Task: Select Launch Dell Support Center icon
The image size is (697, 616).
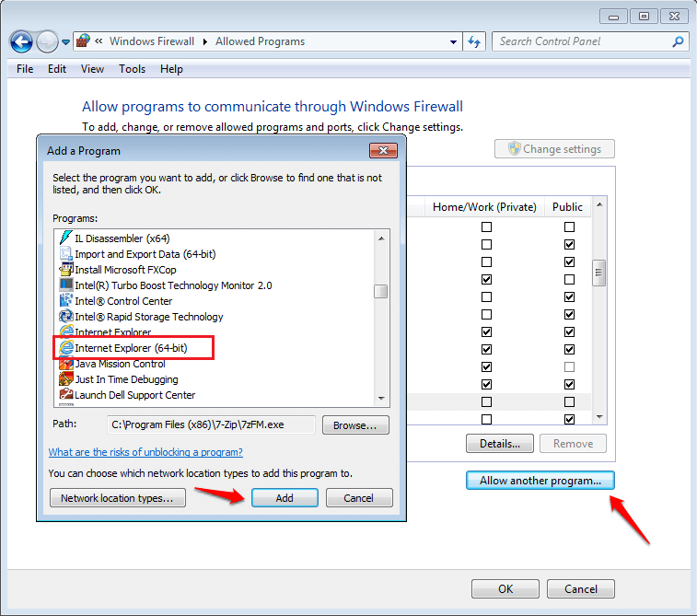Action: pos(65,395)
